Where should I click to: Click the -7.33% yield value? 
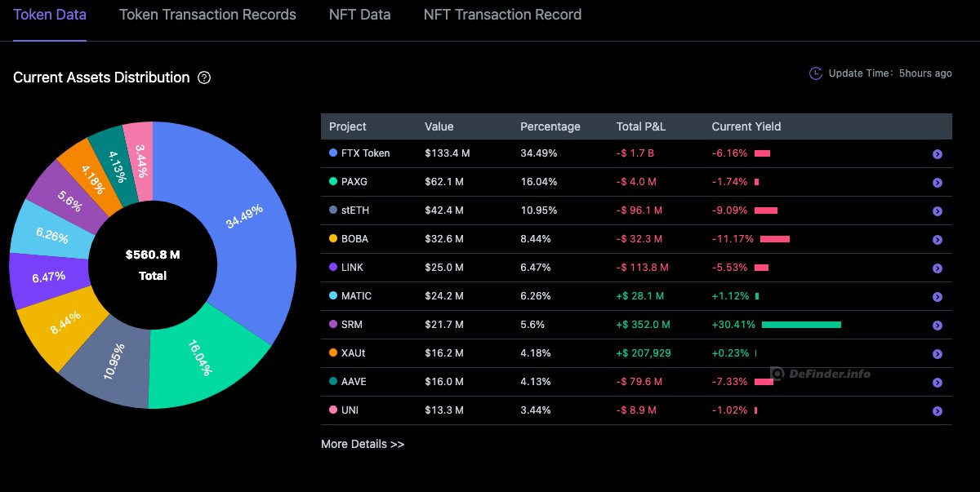coord(730,382)
